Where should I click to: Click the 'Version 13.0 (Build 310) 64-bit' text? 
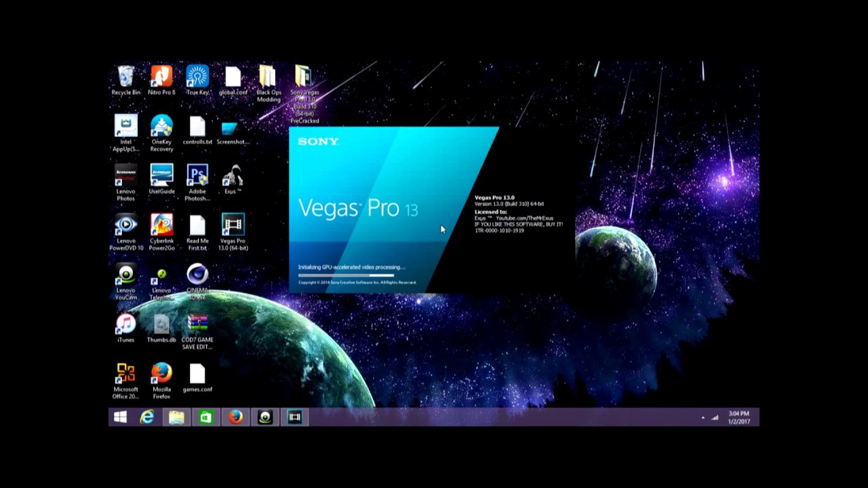[x=509, y=203]
